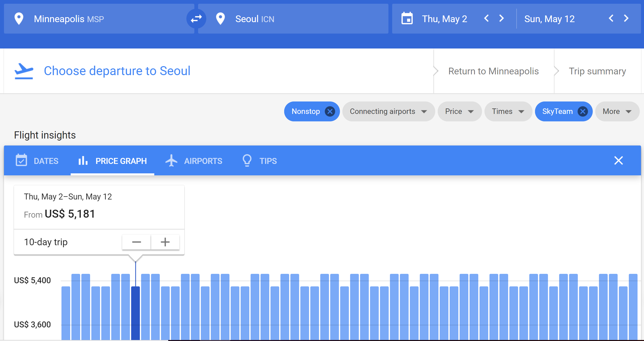Expand Connecting airports dropdown
644x341 pixels.
388,111
